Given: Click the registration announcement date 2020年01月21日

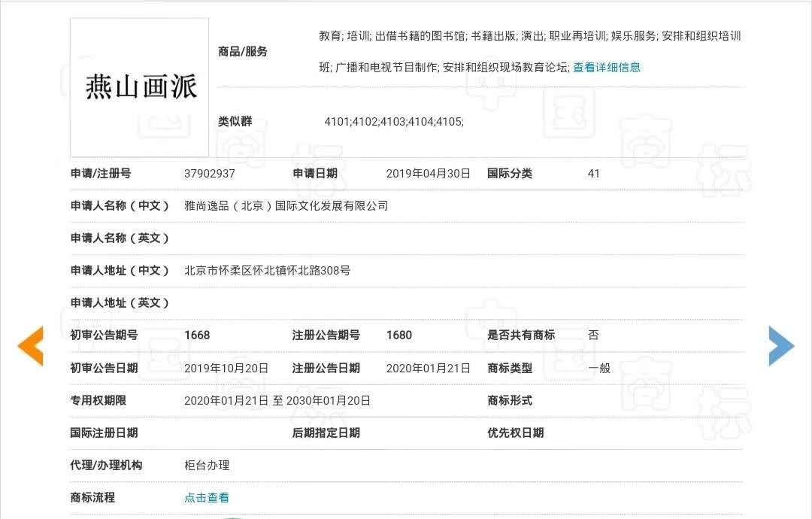Looking at the screenshot, I should pyautogui.click(x=428, y=368).
